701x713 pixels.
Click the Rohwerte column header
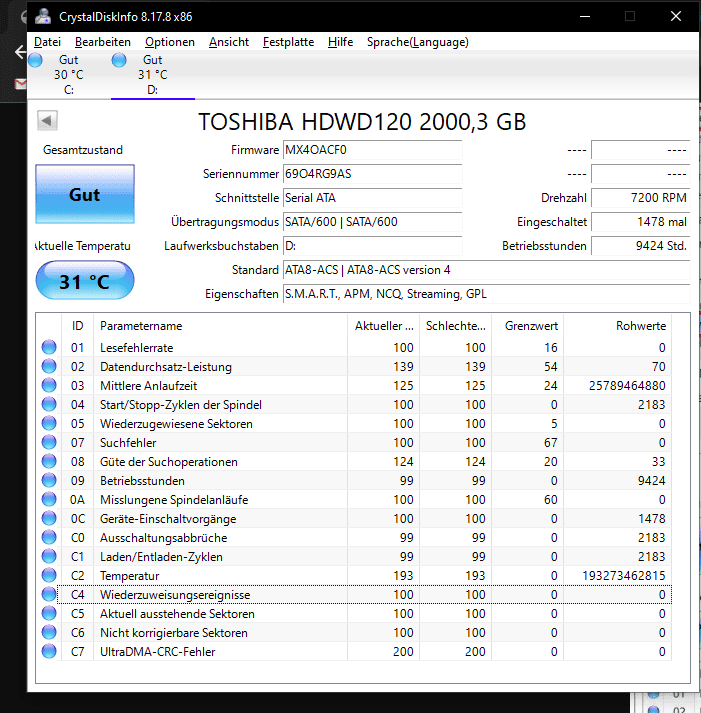pos(617,326)
